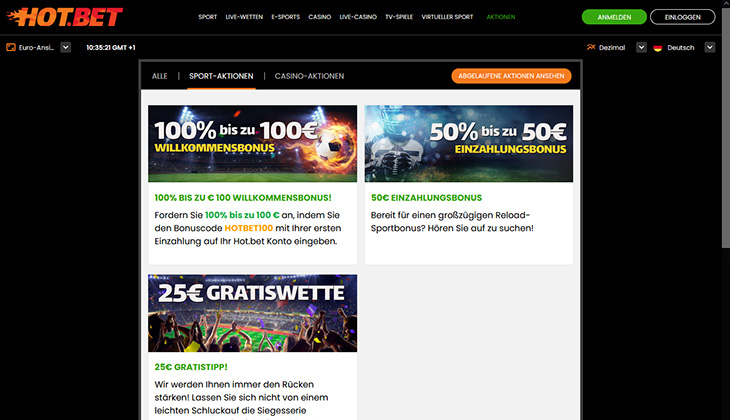Open the 50% Einzahlungsbonus banner
Viewport: 730px width, 420px height.
point(469,143)
